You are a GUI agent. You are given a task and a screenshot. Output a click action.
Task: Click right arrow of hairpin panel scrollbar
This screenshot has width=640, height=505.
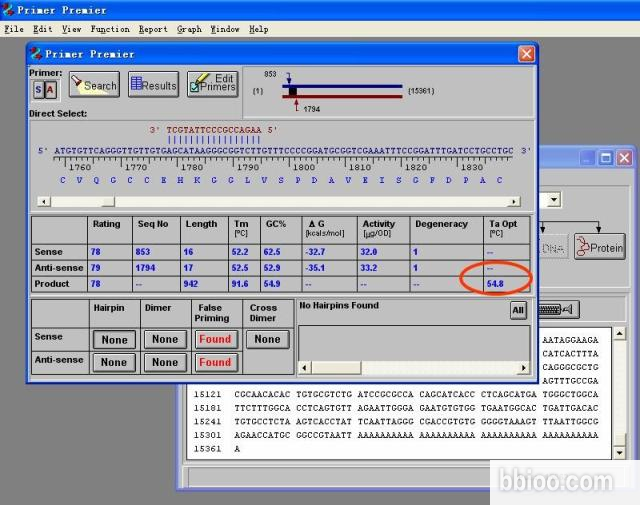[x=524, y=368]
